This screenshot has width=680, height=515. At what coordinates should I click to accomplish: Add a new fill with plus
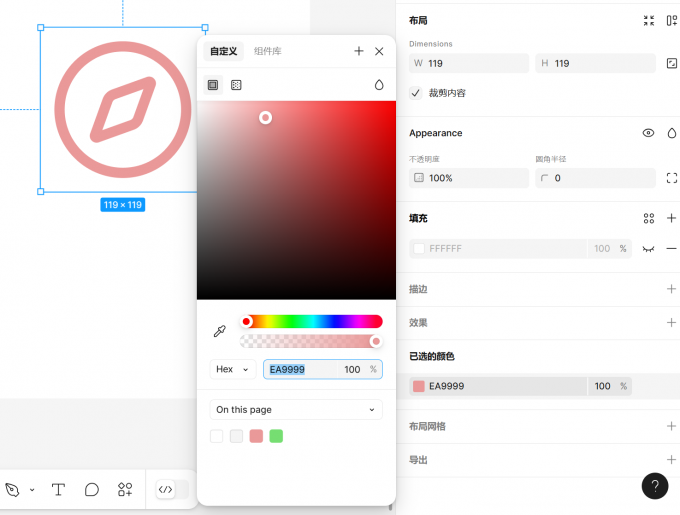coord(671,218)
